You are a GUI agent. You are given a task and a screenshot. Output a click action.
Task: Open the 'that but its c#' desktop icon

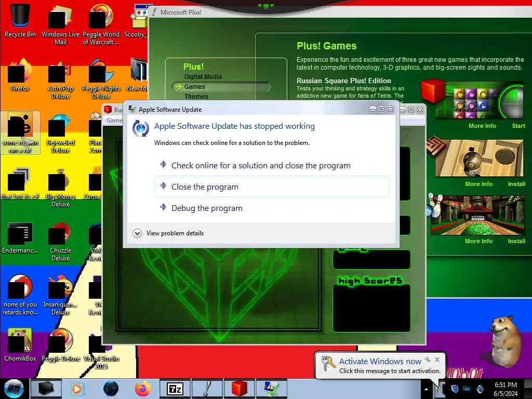(20, 183)
